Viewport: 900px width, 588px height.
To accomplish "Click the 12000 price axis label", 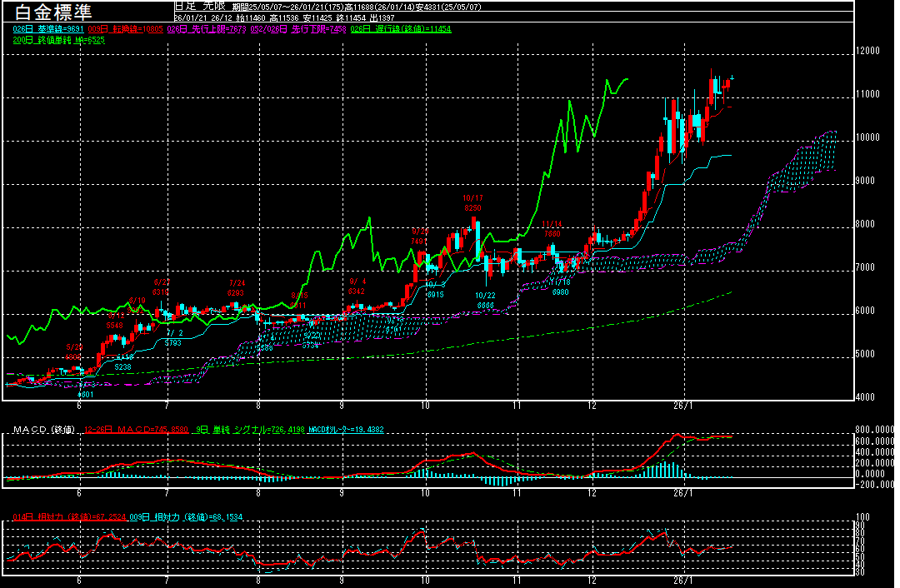I will tap(869, 51).
